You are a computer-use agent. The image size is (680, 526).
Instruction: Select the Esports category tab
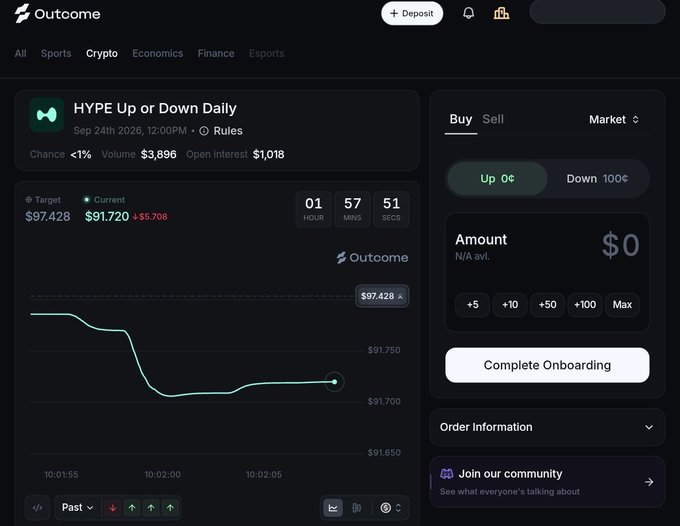(267, 53)
